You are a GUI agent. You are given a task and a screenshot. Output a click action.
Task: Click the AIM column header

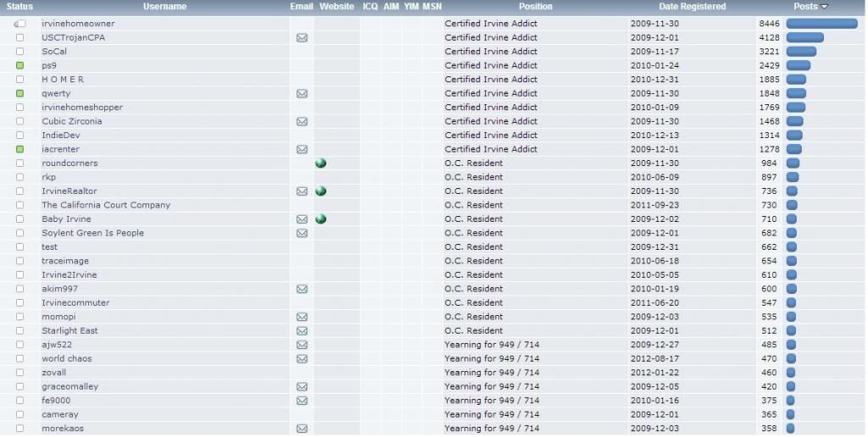391,7
